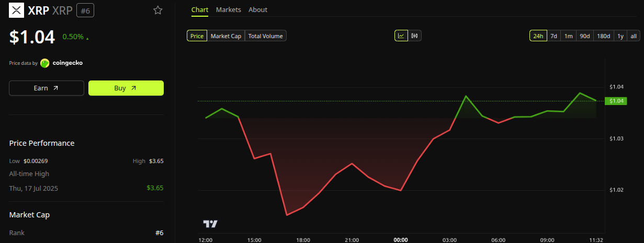The height and width of the screenshot is (243, 644).
Task: Click the 0.50% price change value
Action: [73, 37]
